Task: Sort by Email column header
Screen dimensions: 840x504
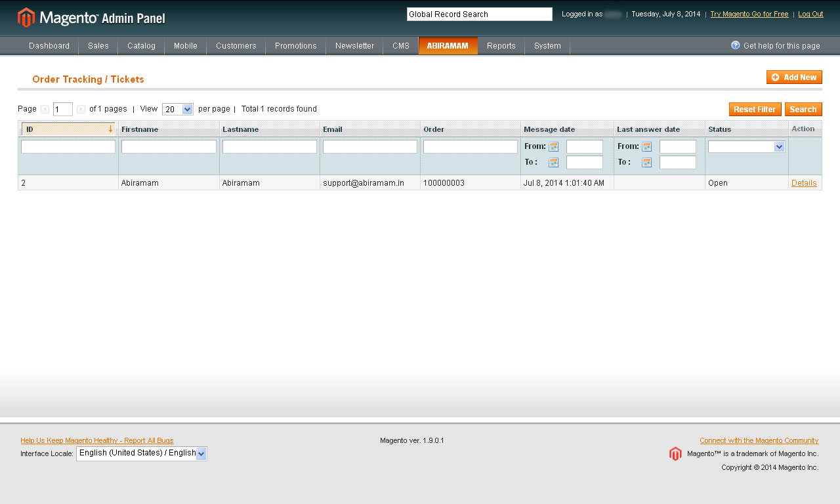Action: (333, 129)
